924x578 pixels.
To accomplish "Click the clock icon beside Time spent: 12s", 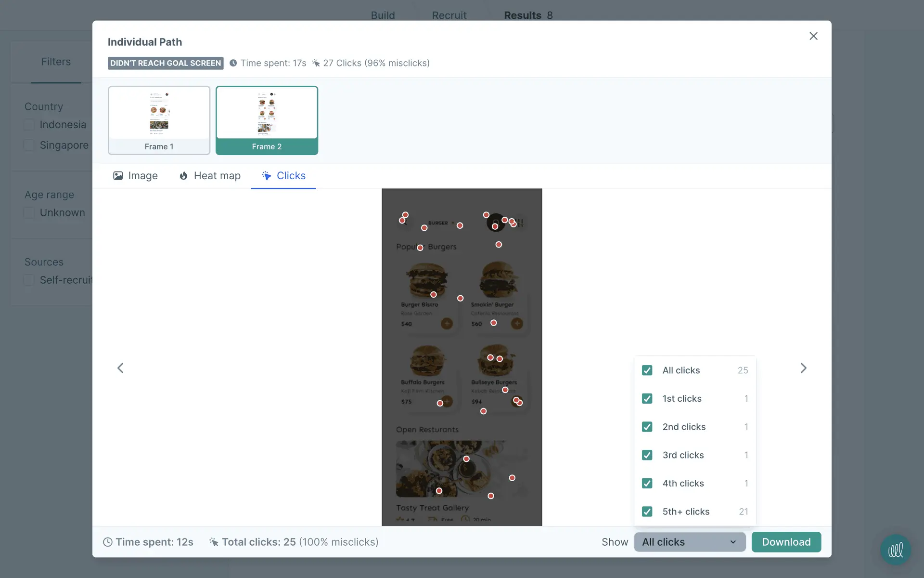I will (108, 542).
